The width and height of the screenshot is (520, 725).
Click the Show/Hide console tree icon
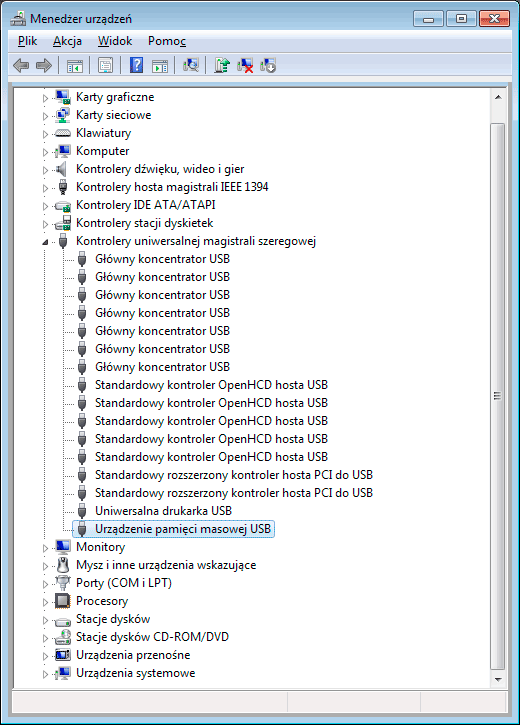pos(74,65)
